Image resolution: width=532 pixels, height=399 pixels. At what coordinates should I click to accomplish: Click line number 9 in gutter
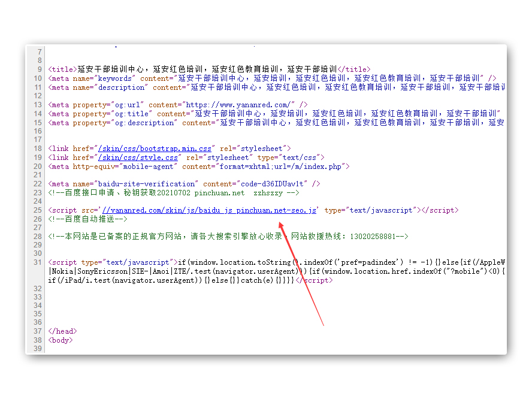40,69
